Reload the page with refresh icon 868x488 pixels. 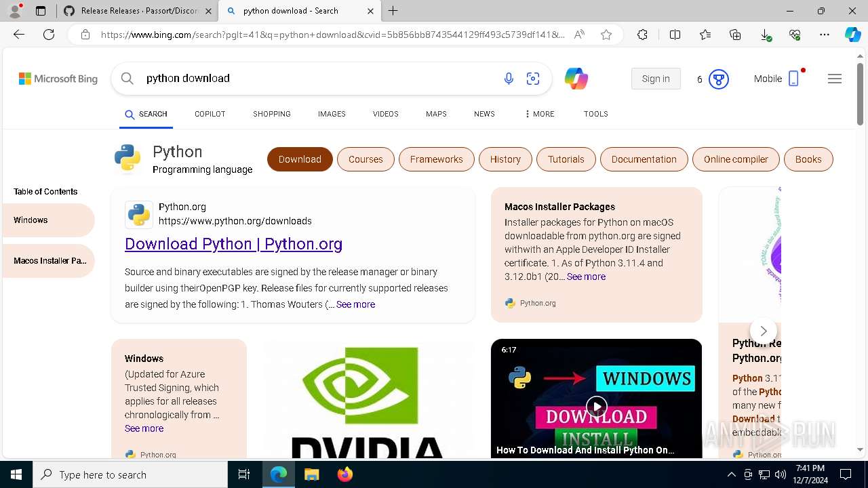click(x=49, y=35)
